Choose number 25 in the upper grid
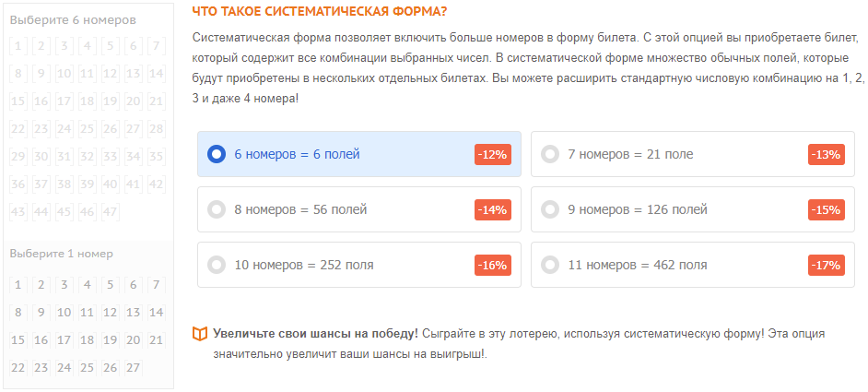Image resolution: width=868 pixels, height=392 pixels. (87, 129)
